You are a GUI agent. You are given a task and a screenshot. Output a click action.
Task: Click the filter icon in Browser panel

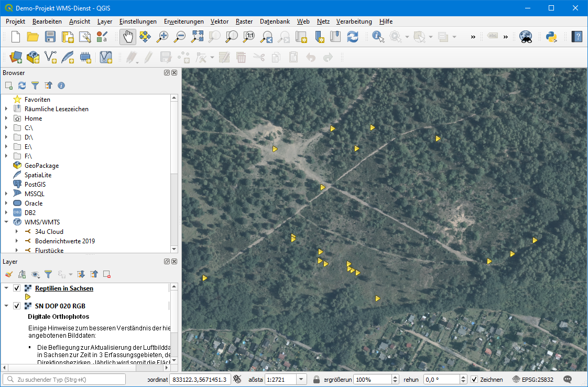pos(35,85)
